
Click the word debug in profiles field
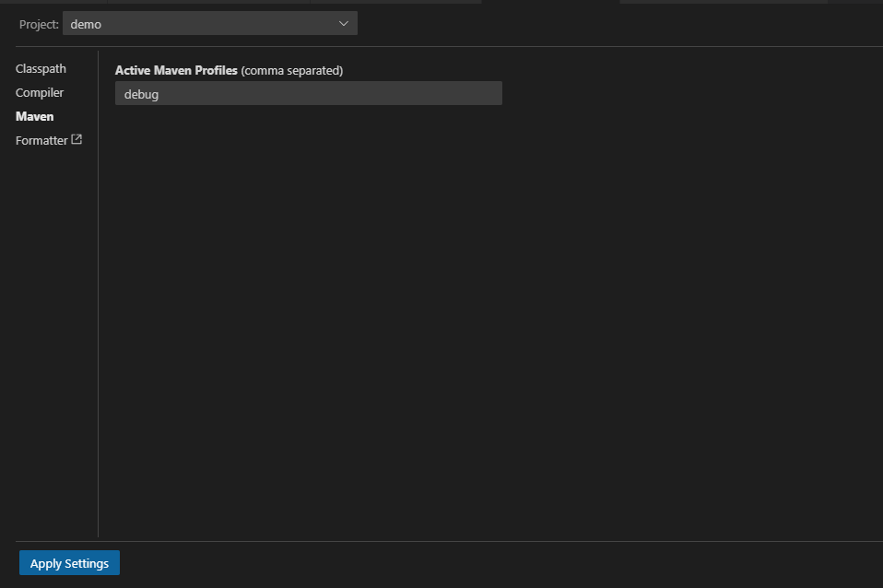(x=141, y=94)
